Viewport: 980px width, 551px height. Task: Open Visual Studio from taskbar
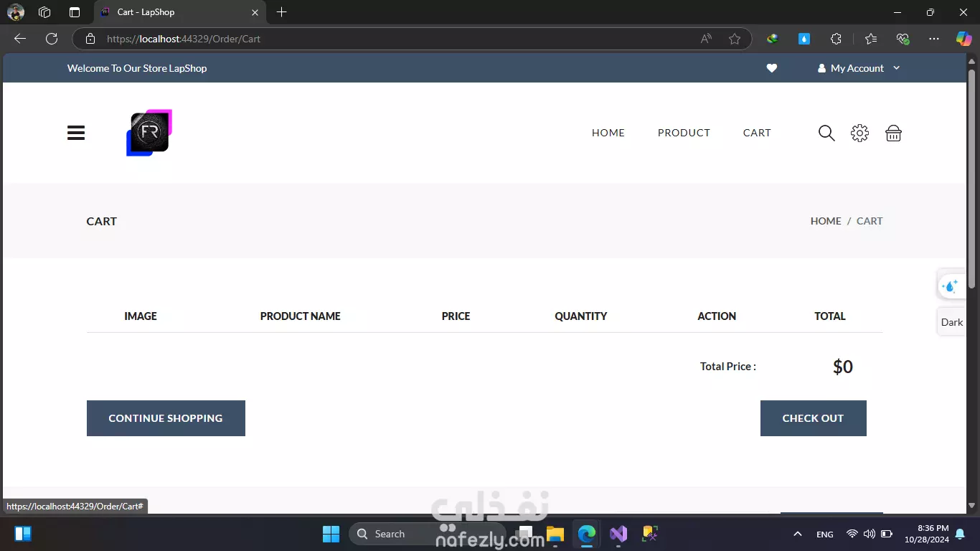click(618, 534)
